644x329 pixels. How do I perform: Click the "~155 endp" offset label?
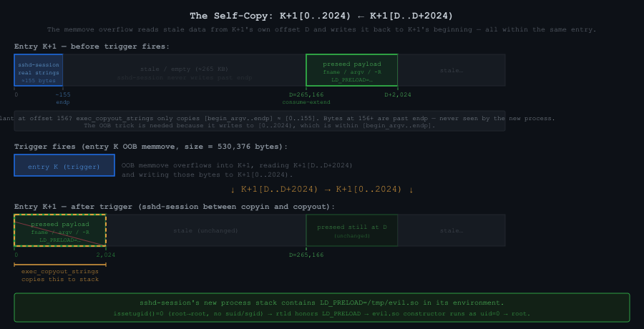pos(63,98)
